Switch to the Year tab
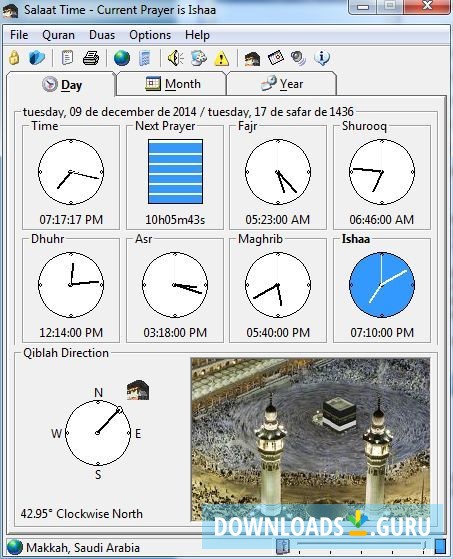The image size is (453, 559). tap(281, 84)
